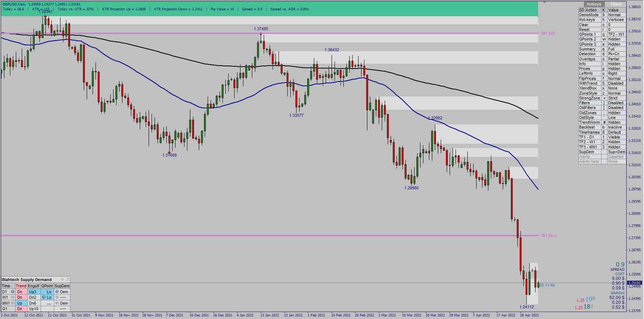Click the red marker at the 1.38341 high

[x=45, y=17]
